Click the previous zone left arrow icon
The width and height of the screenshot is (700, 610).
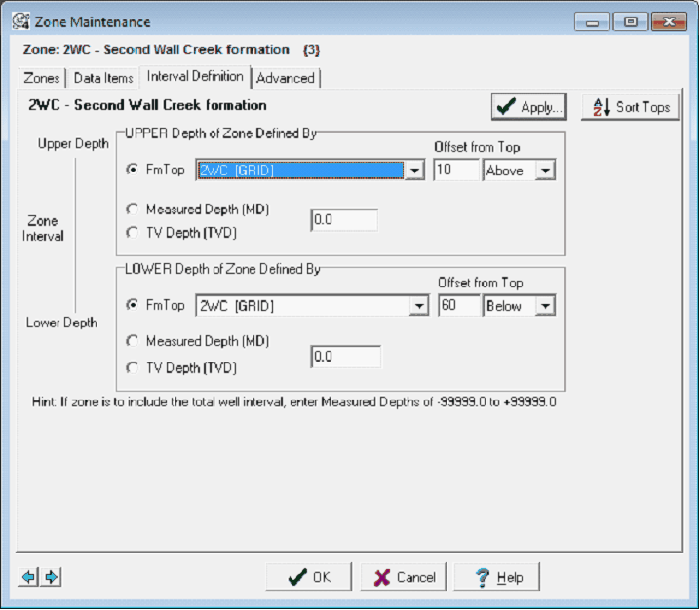[28, 577]
